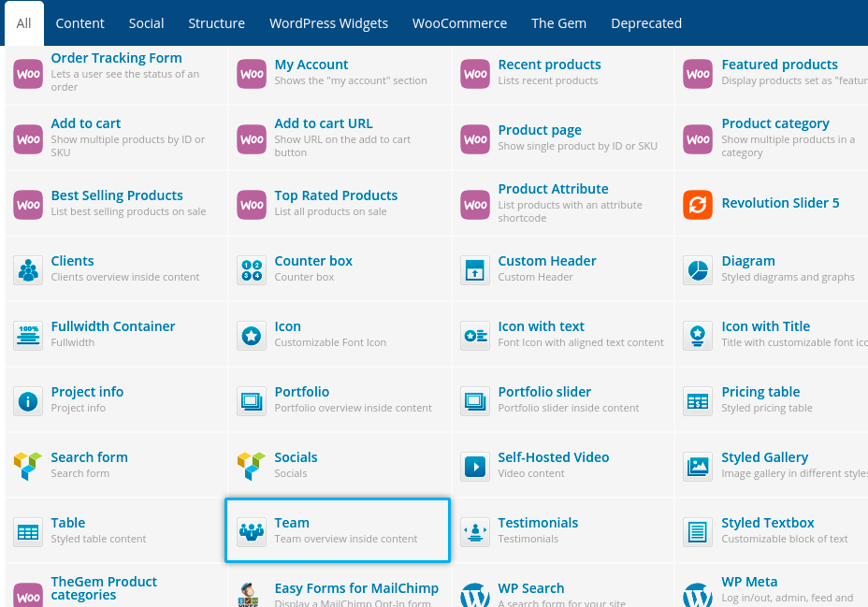This screenshot has width=868, height=607.
Task: Click the Best Selling Products title
Action: click(117, 195)
